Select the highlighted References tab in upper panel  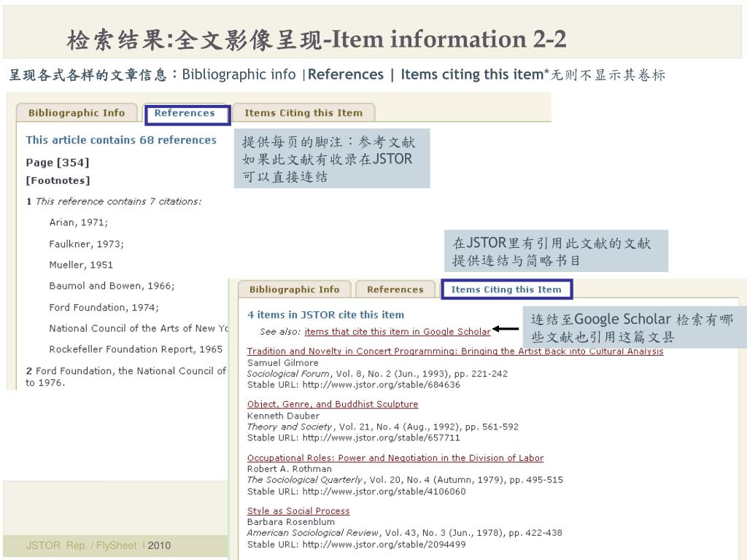[x=187, y=114]
